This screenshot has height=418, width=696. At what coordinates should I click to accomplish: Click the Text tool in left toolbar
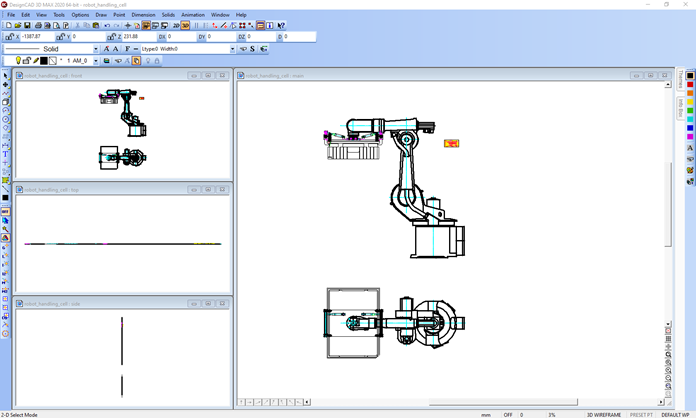pos(5,154)
